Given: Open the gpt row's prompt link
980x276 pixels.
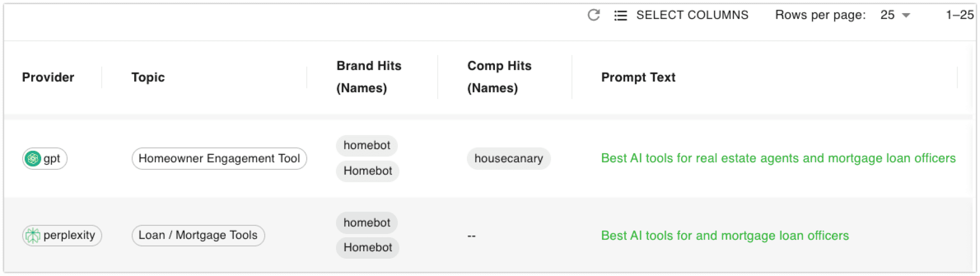Looking at the screenshot, I should tap(778, 158).
